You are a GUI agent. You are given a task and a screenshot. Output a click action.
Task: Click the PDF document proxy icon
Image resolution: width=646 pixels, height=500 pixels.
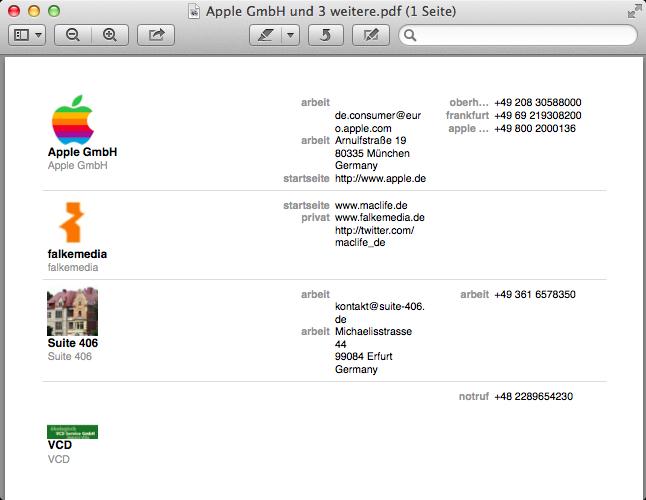click(x=194, y=11)
